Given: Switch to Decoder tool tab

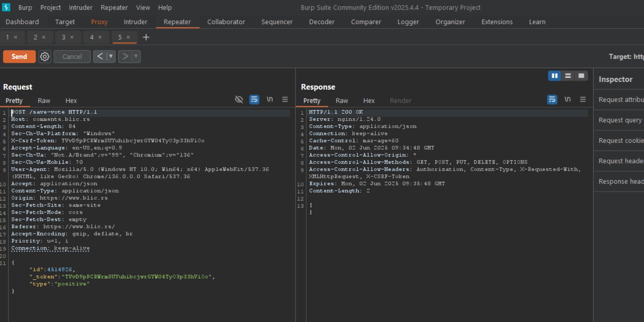Looking at the screenshot, I should [322, 22].
